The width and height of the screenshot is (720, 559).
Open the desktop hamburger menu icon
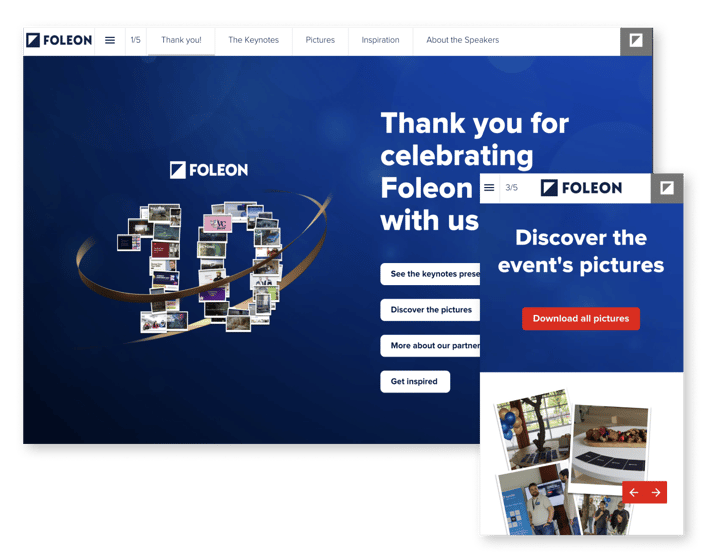[110, 41]
